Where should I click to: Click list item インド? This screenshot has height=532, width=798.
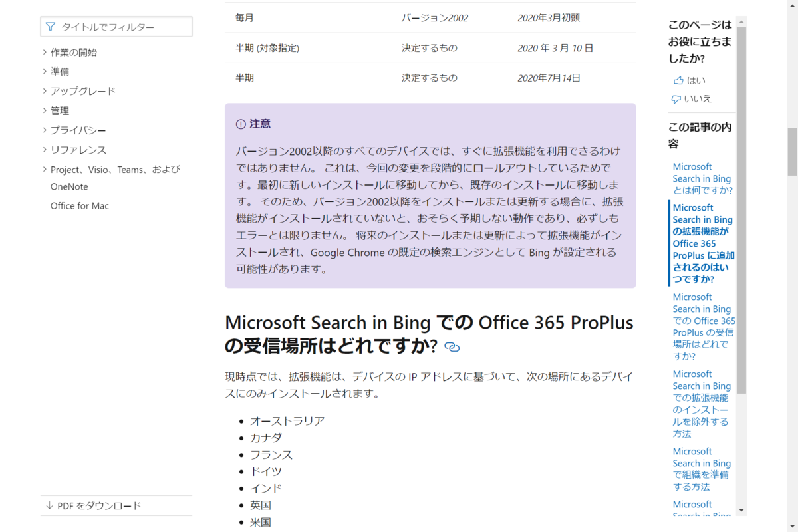click(x=266, y=489)
